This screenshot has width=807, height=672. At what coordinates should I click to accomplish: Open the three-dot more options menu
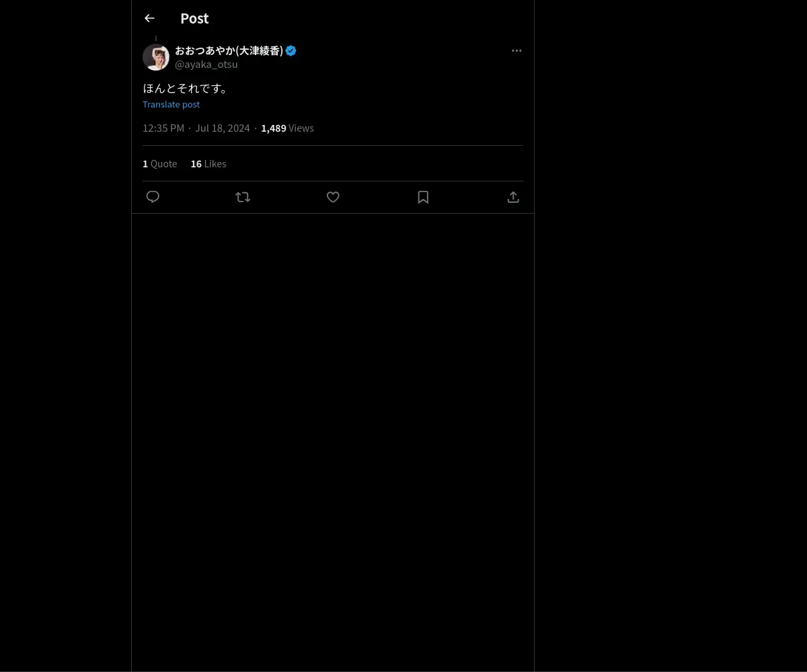pos(516,50)
